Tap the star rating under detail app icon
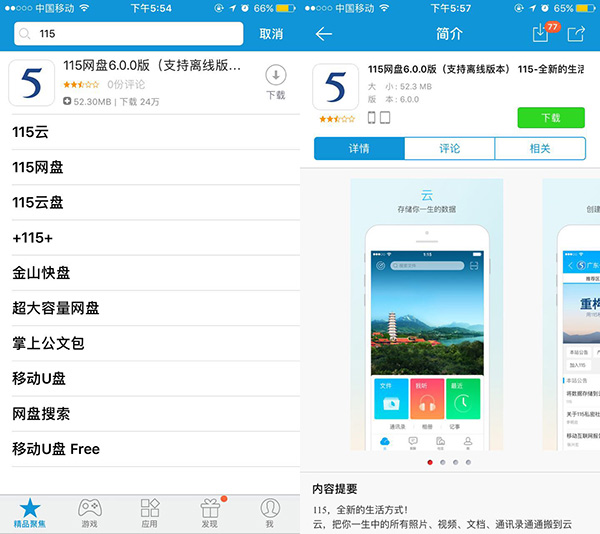This screenshot has width=600, height=534. pos(337,119)
